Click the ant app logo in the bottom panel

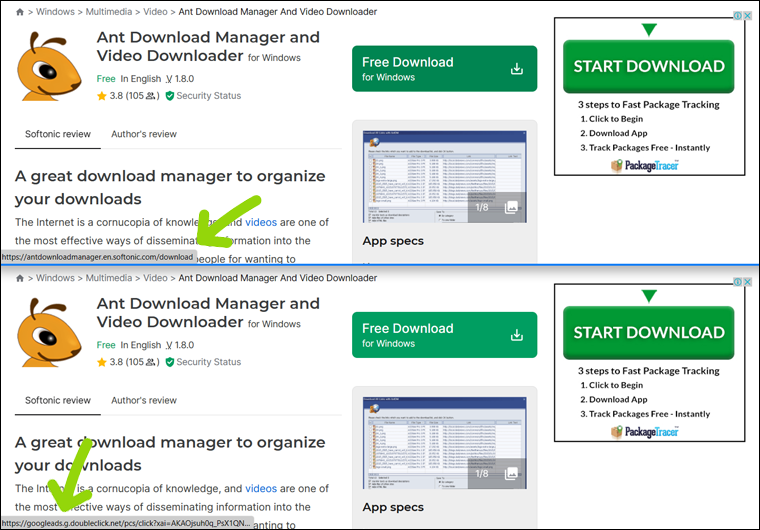point(48,333)
